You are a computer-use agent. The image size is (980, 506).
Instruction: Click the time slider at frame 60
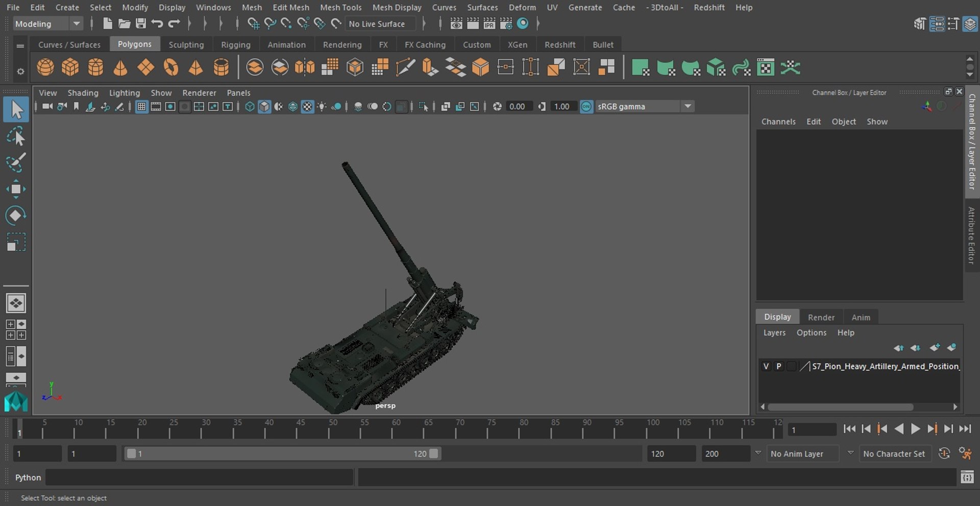392,429
